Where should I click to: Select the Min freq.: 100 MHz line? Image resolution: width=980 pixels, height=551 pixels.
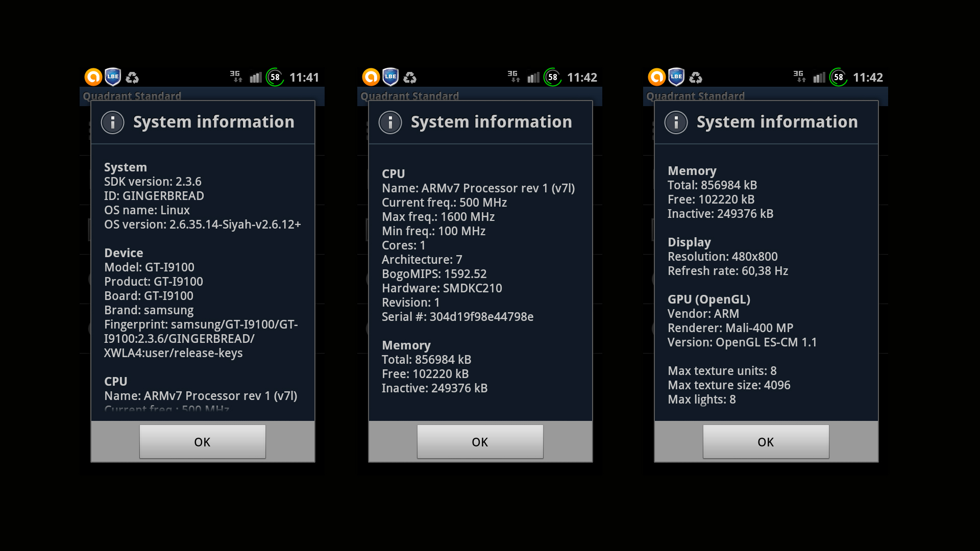coord(434,231)
